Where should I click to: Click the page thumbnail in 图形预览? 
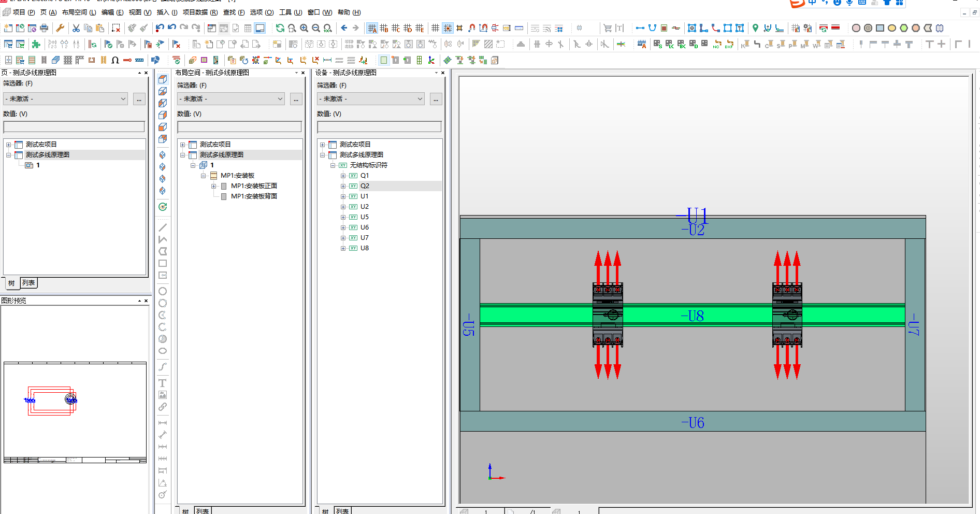coord(75,412)
